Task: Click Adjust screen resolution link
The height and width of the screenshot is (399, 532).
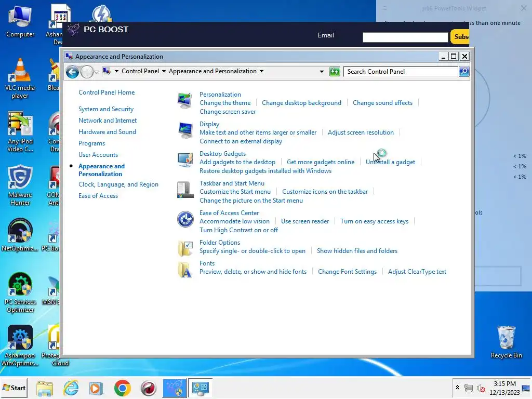Action: [361, 132]
